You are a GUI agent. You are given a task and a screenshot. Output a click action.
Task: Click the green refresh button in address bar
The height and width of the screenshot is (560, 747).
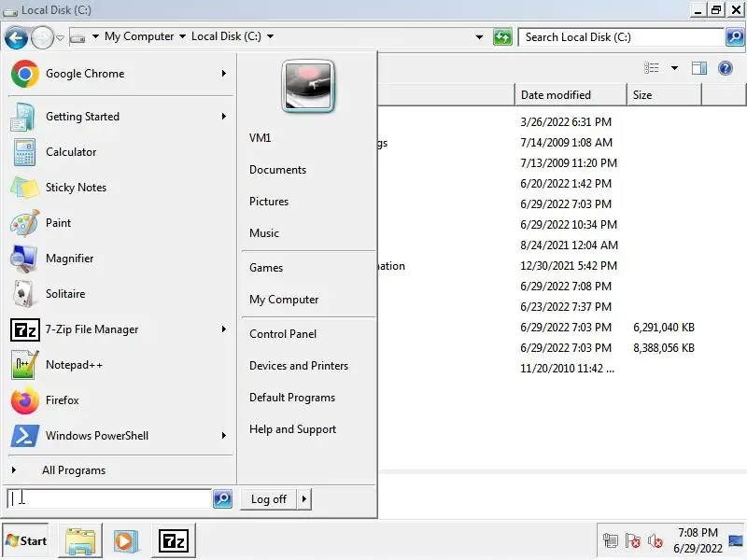tap(502, 37)
